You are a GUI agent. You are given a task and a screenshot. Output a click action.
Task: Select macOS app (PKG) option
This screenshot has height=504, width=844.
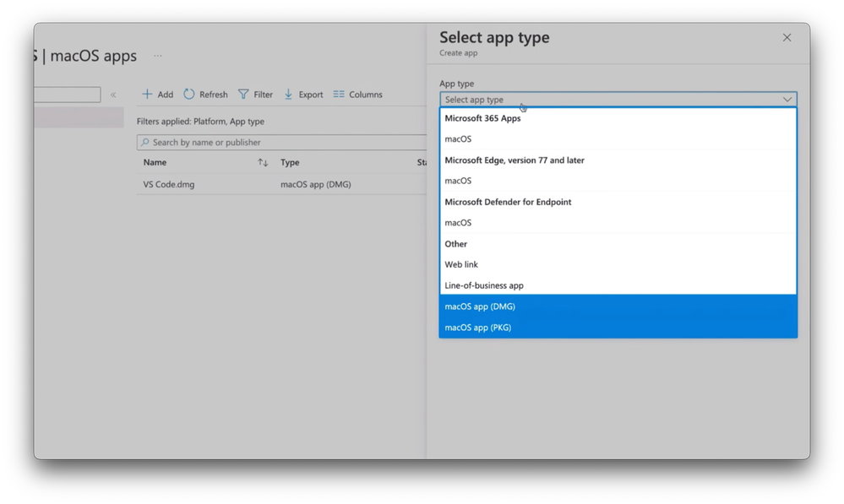(x=478, y=328)
